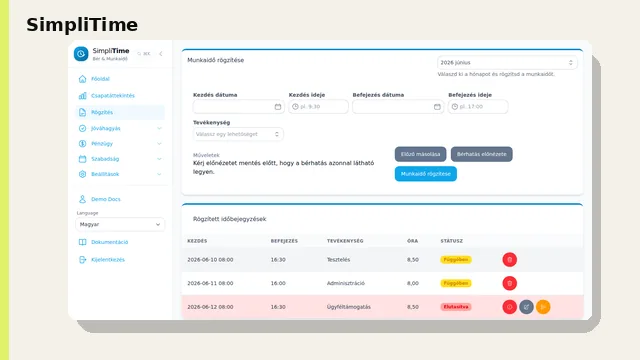The width and height of the screenshot is (640, 360).
Task: Open calendar picker in Kezdés dátuma
Action: [278, 107]
